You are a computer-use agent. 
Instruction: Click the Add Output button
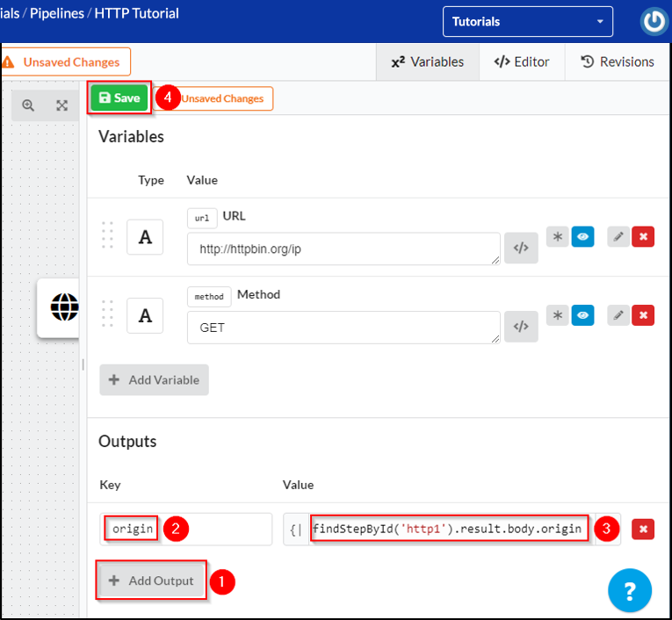coord(152,580)
